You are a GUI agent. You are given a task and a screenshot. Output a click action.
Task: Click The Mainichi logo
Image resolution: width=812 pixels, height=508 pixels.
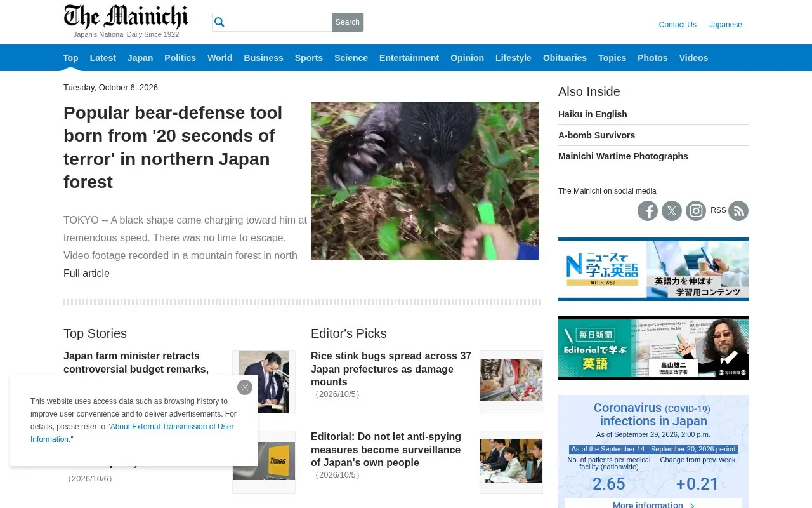126,17
